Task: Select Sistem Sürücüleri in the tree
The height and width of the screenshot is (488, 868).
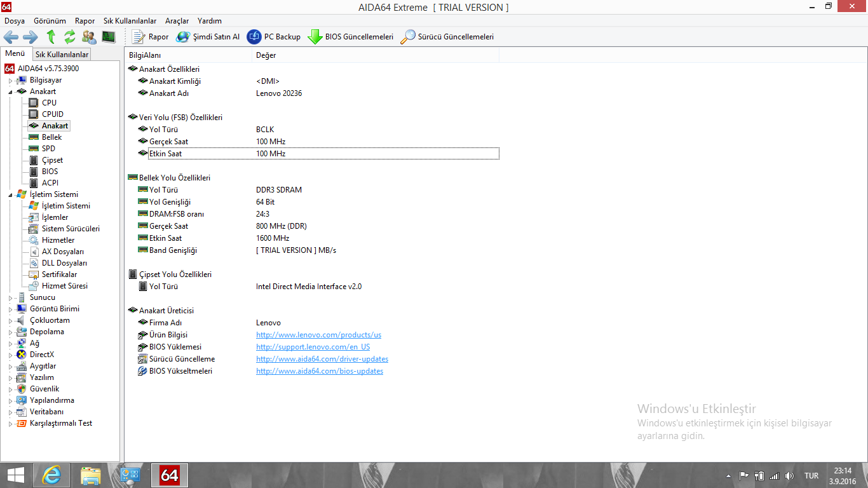Action: click(x=71, y=229)
